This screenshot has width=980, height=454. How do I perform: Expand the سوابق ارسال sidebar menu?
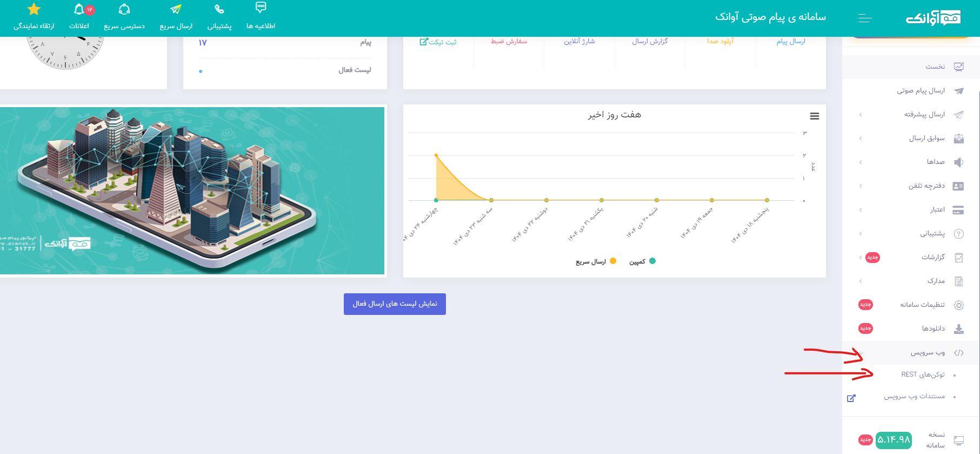[x=926, y=139]
